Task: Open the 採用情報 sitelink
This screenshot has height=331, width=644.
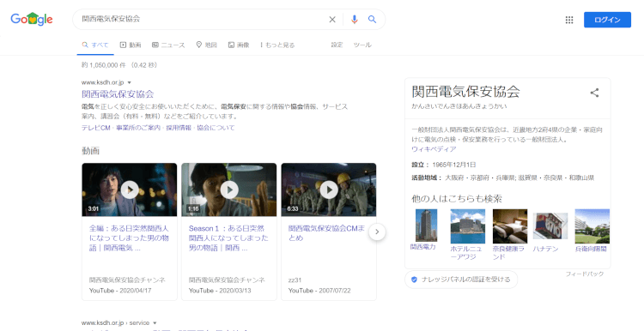Action: click(x=179, y=128)
